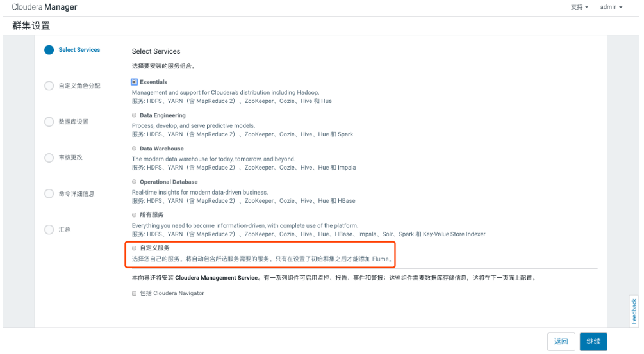Click the 审核更改 step circle
The width and height of the screenshot is (644, 354).
coord(49,157)
